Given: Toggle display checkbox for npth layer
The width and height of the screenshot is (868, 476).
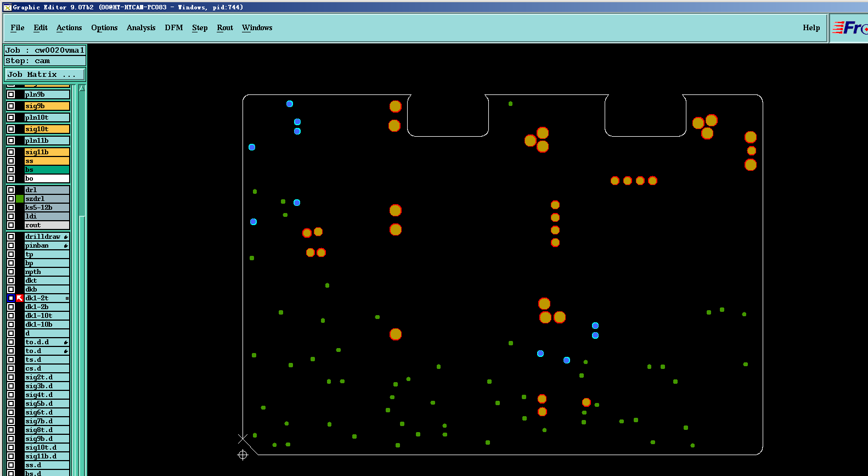Looking at the screenshot, I should coord(11,272).
